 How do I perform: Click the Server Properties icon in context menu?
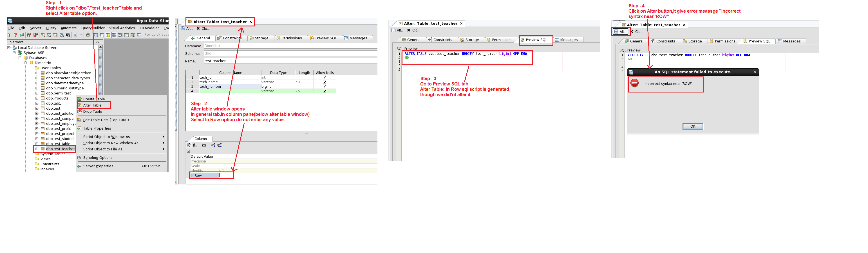[80, 166]
